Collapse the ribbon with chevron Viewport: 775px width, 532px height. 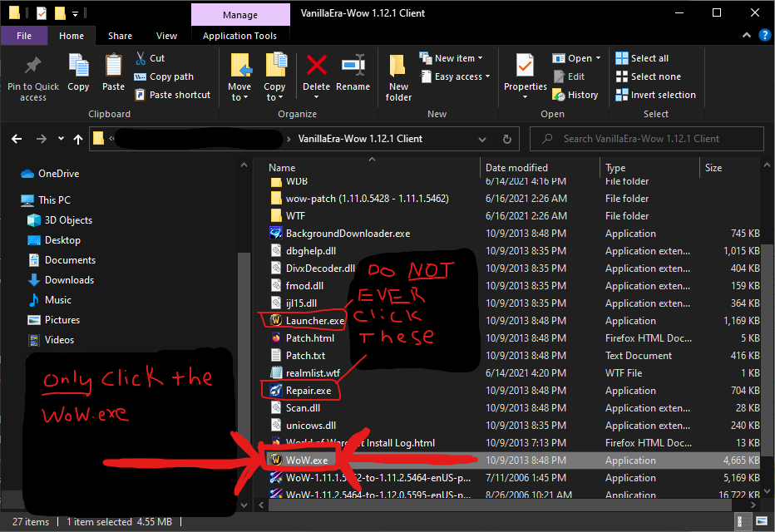tap(747, 35)
